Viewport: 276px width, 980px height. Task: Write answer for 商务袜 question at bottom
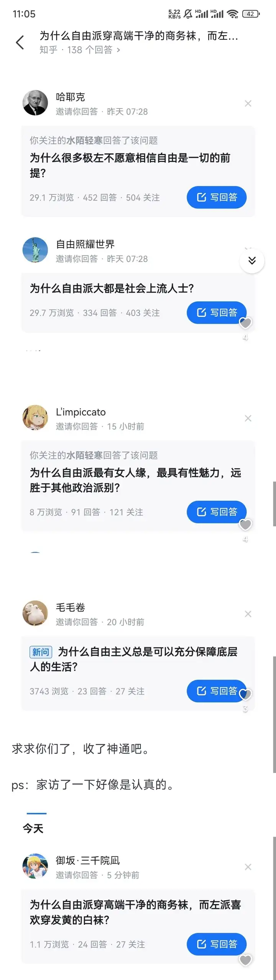pos(217,944)
